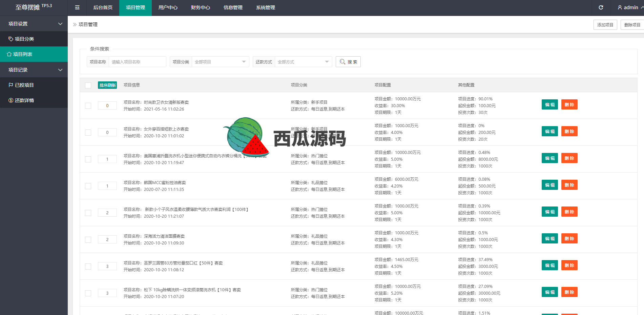Check the row for 女外穿百搭短款上衣寄卖
The image size is (644, 315).
(x=88, y=133)
